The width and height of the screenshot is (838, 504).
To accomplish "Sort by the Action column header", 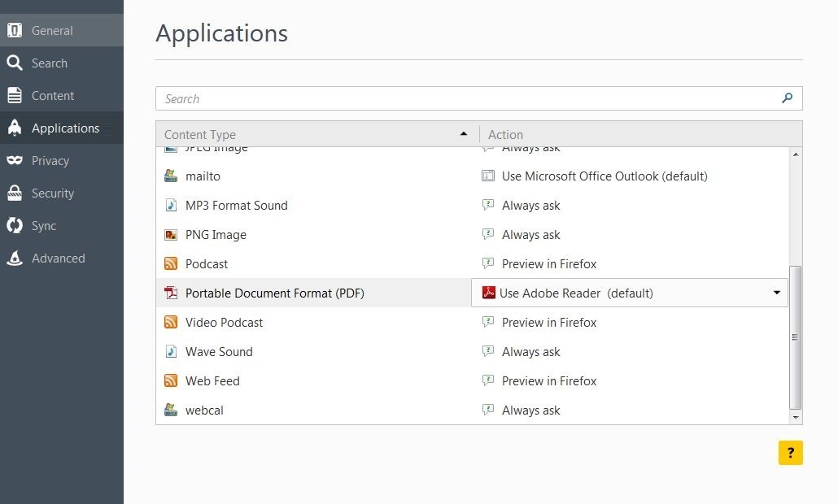I will pos(640,134).
